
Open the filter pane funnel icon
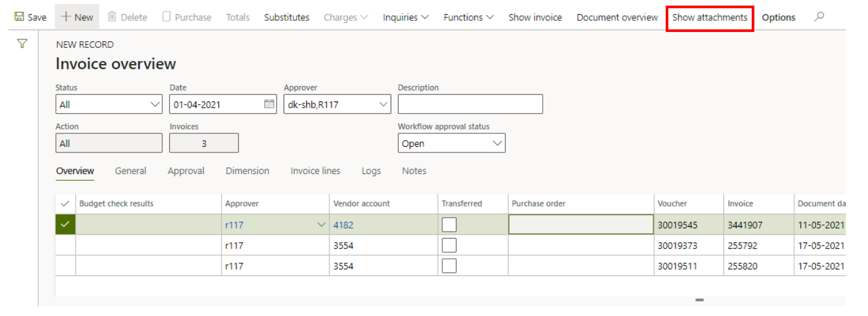(22, 44)
